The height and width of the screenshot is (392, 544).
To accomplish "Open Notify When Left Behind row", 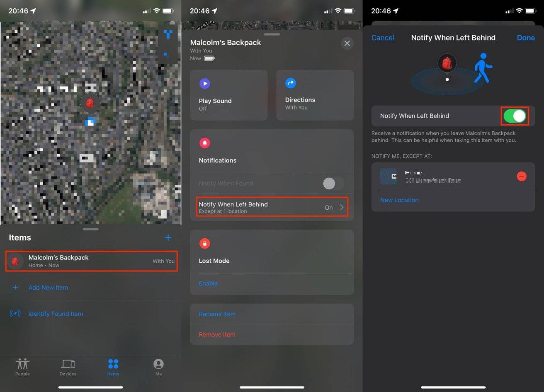I will pyautogui.click(x=272, y=207).
